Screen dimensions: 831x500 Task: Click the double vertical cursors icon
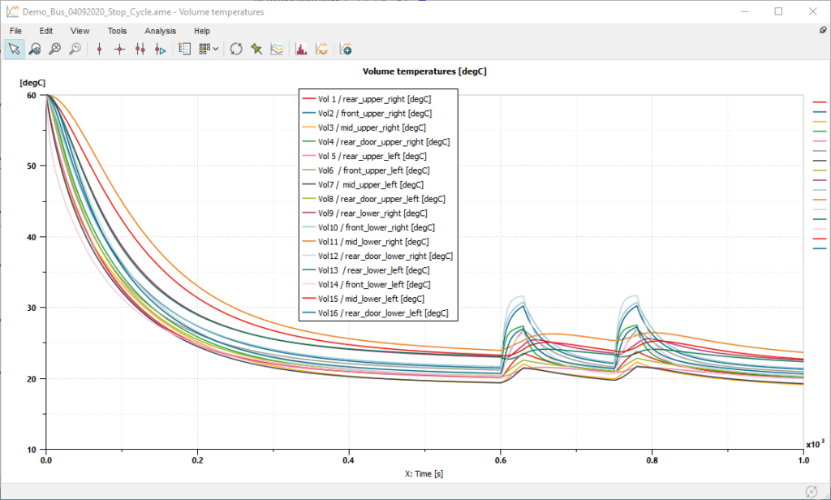140,48
